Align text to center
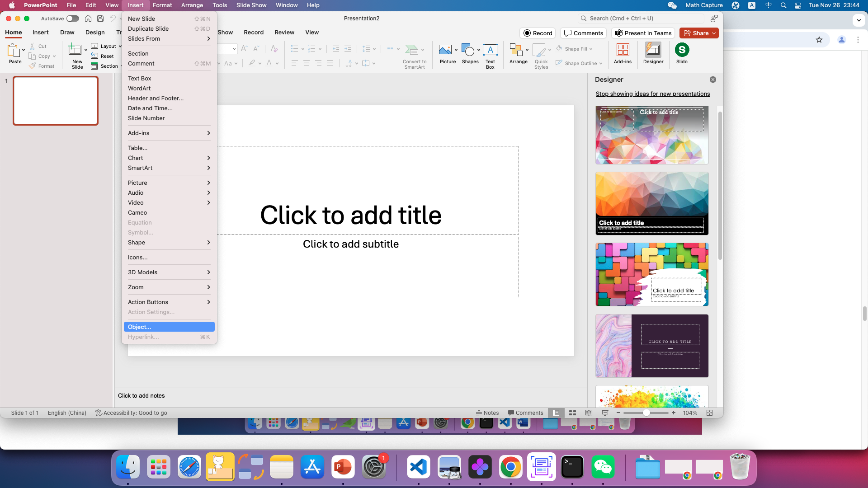This screenshot has width=868, height=488. (307, 63)
